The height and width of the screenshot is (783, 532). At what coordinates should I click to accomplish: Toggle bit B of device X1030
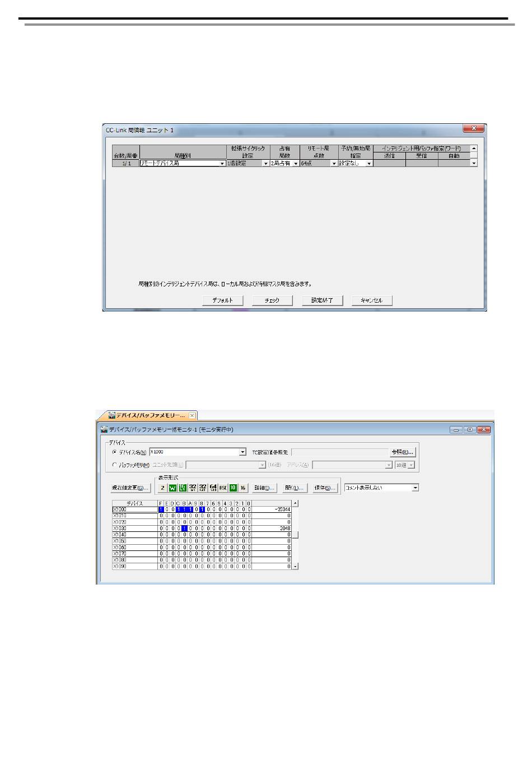(x=184, y=528)
